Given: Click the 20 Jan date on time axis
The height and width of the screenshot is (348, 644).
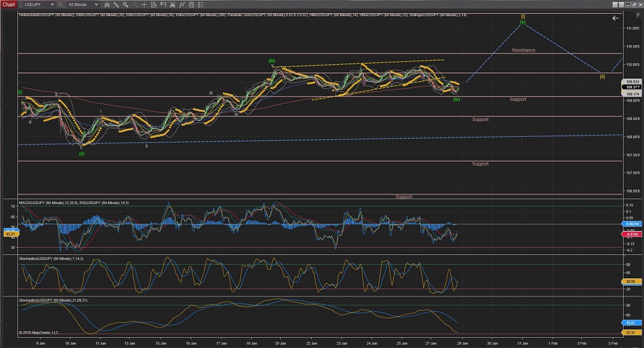Looking at the screenshot, I should click(x=281, y=343).
